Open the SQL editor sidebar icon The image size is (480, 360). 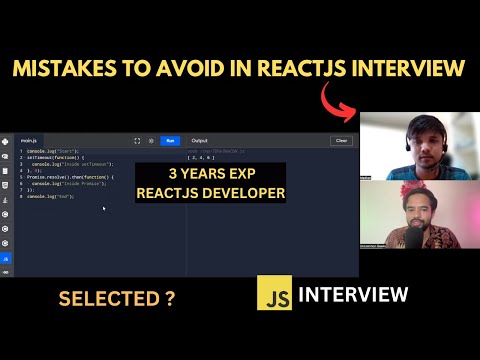tap(5, 171)
